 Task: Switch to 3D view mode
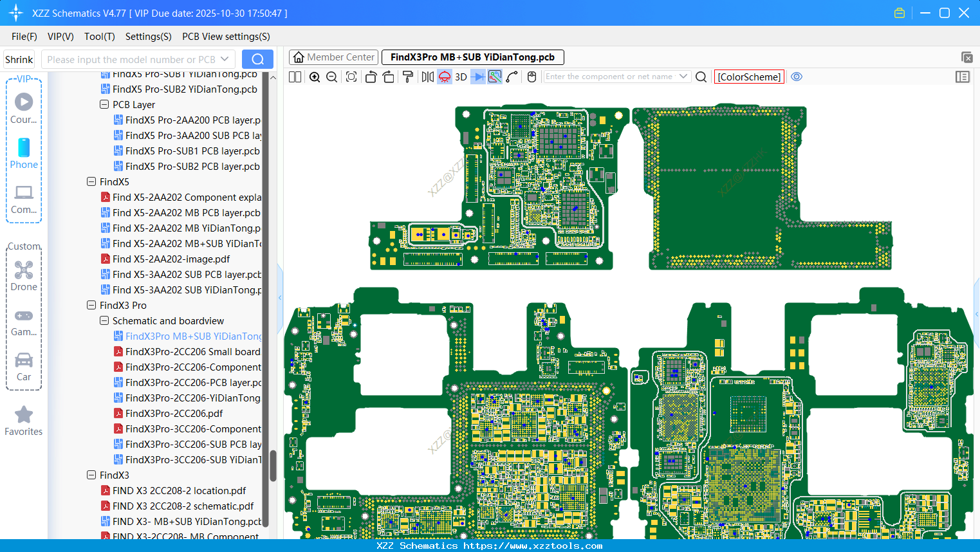[461, 77]
